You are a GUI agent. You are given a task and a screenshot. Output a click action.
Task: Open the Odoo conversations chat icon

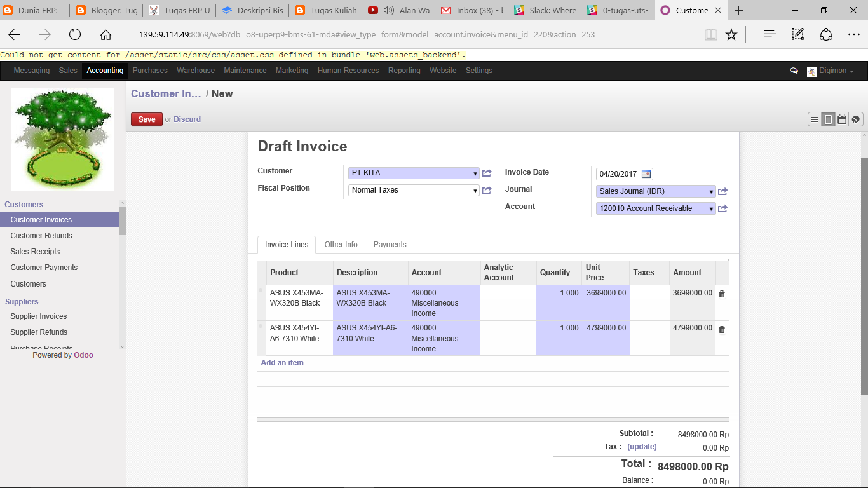click(x=794, y=71)
